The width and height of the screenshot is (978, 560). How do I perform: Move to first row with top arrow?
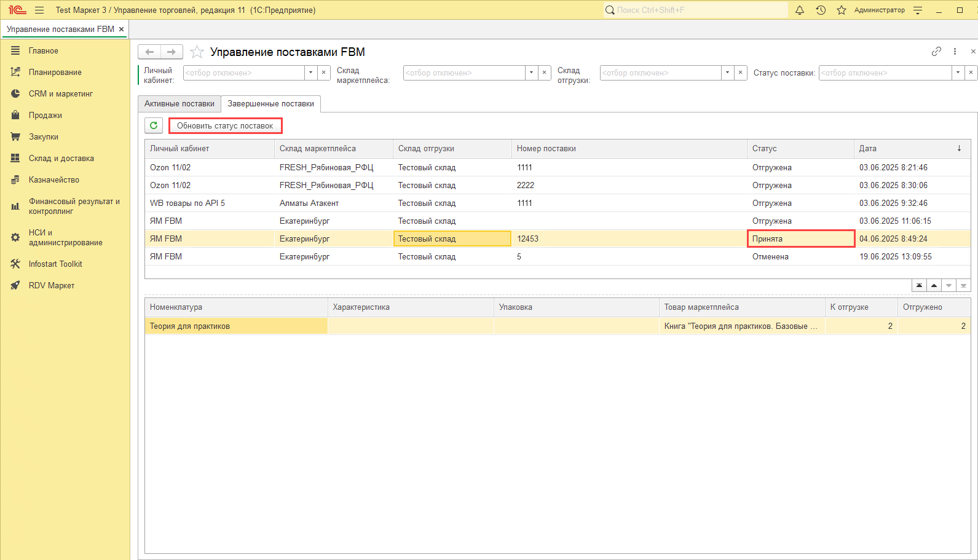coord(919,286)
